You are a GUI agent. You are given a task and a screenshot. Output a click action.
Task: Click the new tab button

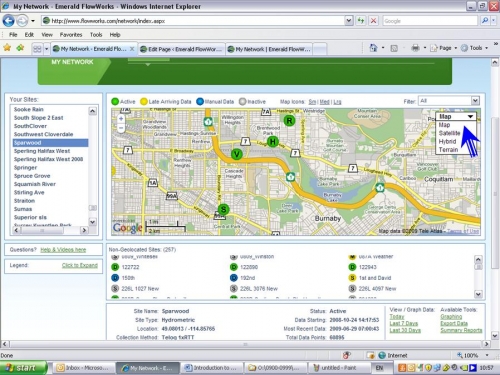click(x=320, y=49)
